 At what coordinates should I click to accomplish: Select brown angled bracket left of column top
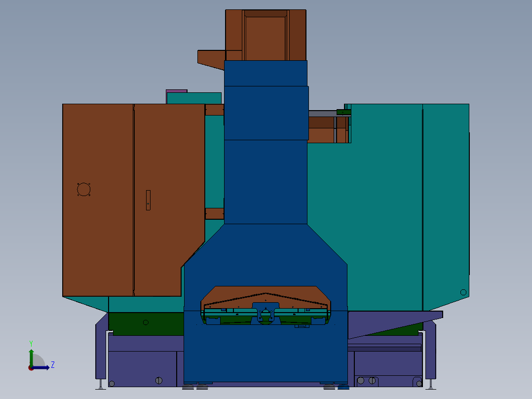point(211,60)
